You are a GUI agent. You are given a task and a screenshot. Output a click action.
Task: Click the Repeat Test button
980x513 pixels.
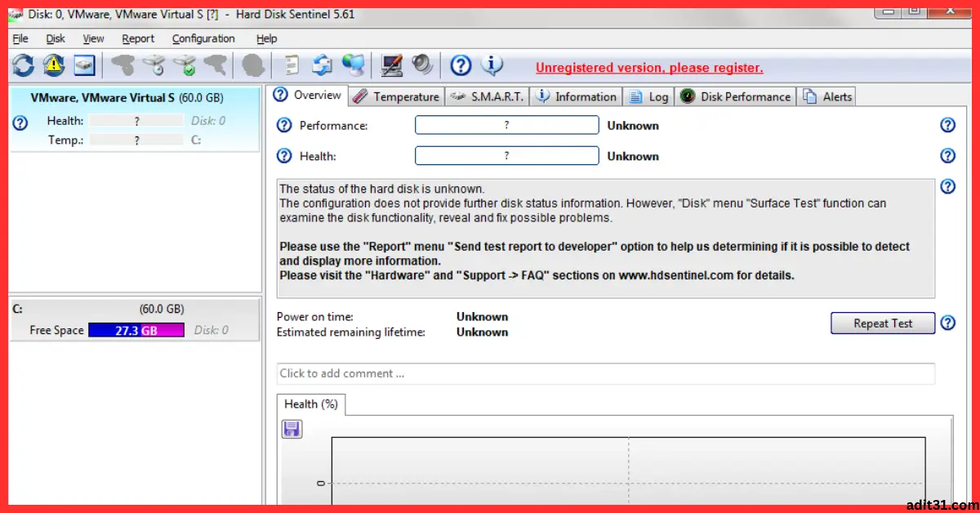pos(883,323)
